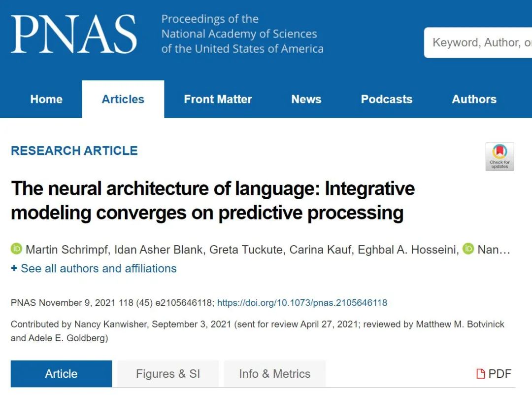Image resolution: width=532 pixels, height=397 pixels.
Task: Expand See all authors and affiliations
Action: tap(94, 268)
